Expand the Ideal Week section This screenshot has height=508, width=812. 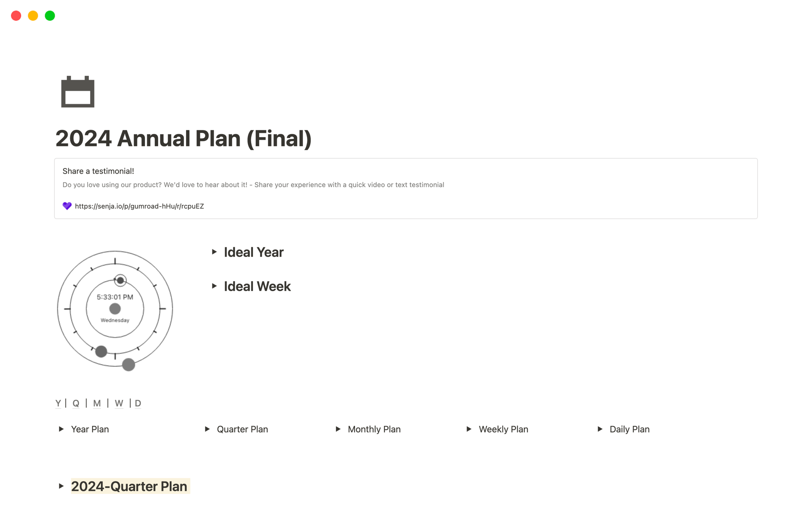coord(214,286)
